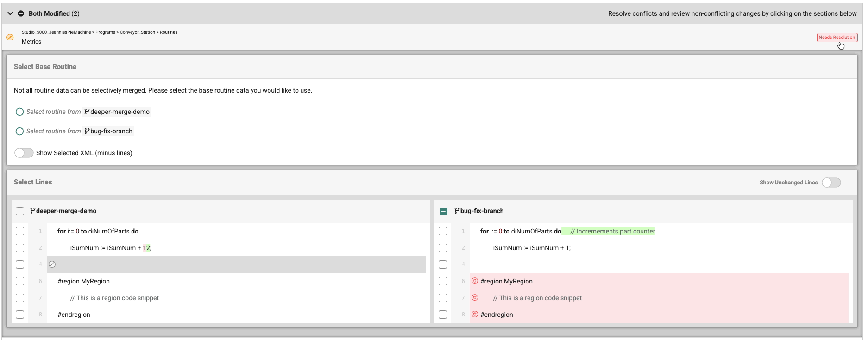Click the Metrics routine name in header
This screenshot has height=340, width=868.
[x=31, y=42]
